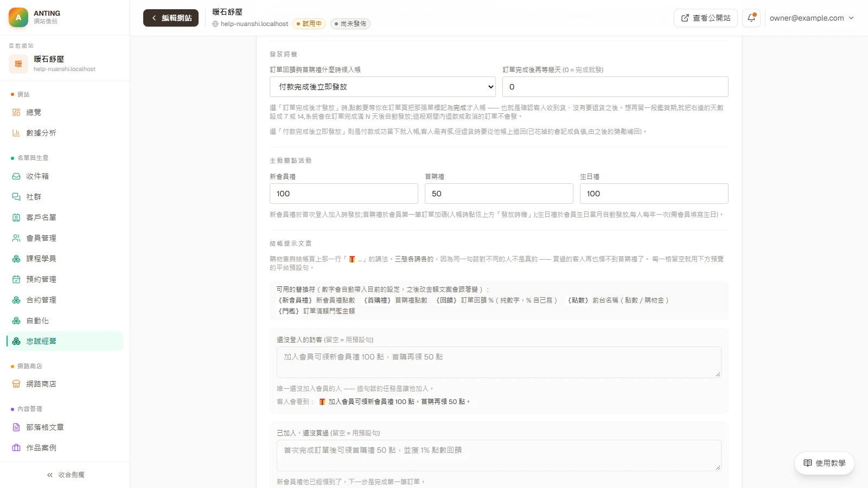Click the {回饋} placeholder token
The height and width of the screenshot is (488, 868).
(447, 300)
